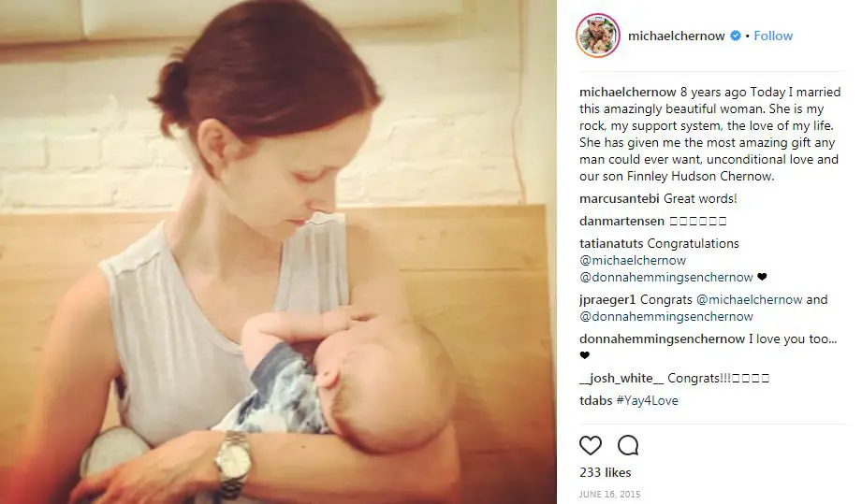Visit danmartensen's profile
The image size is (862, 504).
621,221
